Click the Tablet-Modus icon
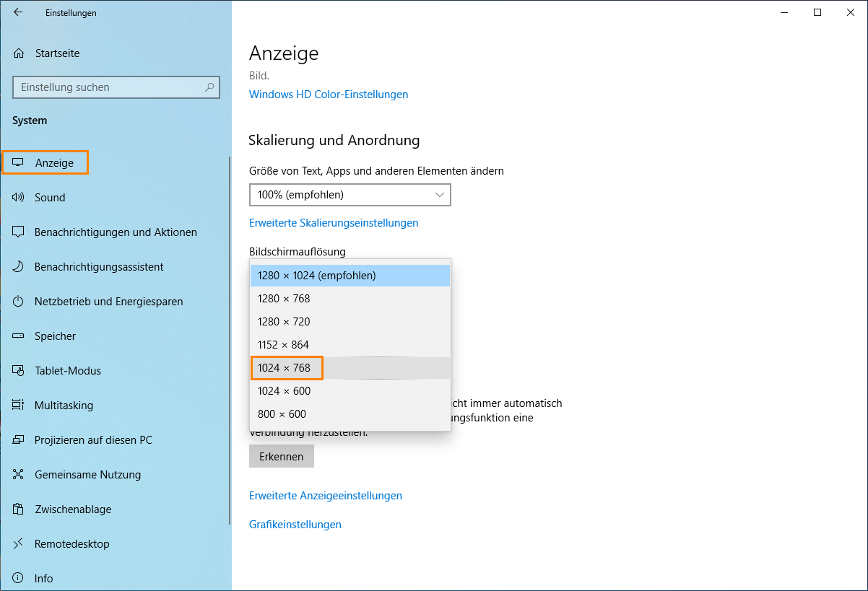Image resolution: width=868 pixels, height=591 pixels. [x=19, y=371]
